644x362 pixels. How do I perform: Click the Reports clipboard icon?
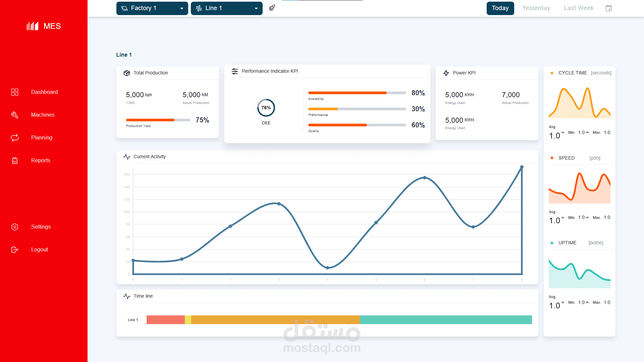[x=15, y=161]
